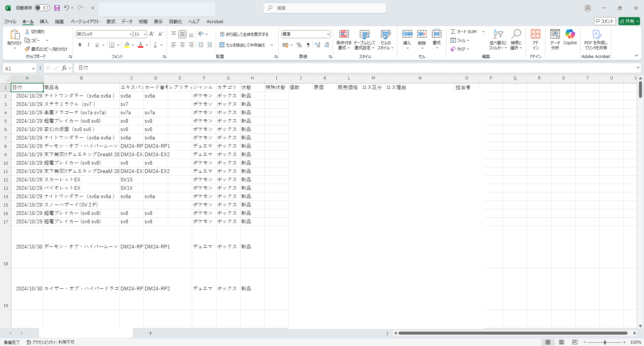Expand the Name Box dropdown arrow
644x346 pixels.
click(33, 68)
